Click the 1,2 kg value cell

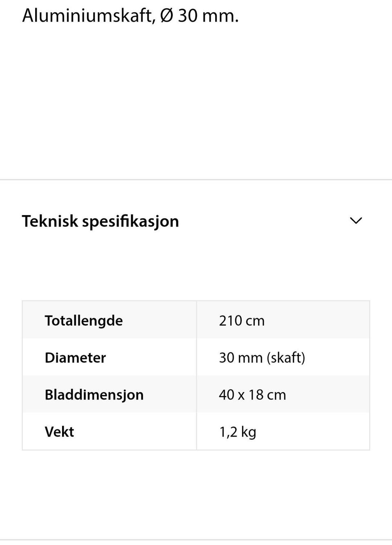pyautogui.click(x=283, y=431)
